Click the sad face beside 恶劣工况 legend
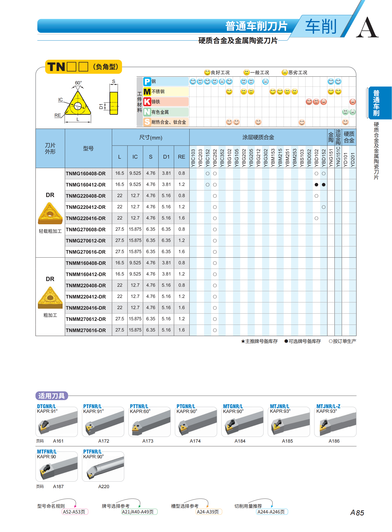This screenshot has width=392, height=532. pos(284,72)
